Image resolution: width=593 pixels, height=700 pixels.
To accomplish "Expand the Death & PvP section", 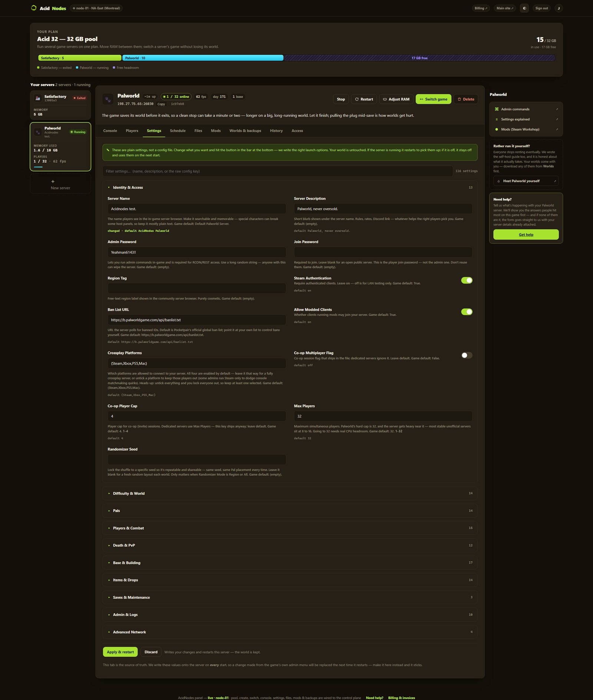I will coord(290,545).
